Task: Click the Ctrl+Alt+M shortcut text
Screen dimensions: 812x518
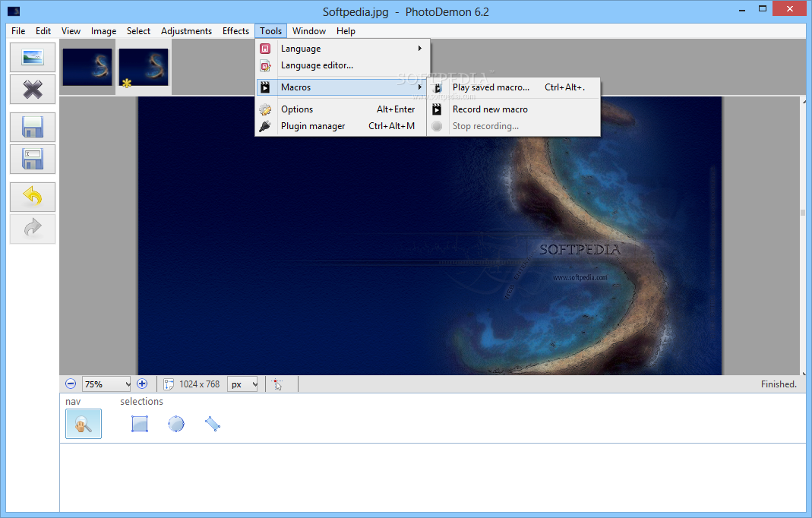Action: (x=391, y=126)
